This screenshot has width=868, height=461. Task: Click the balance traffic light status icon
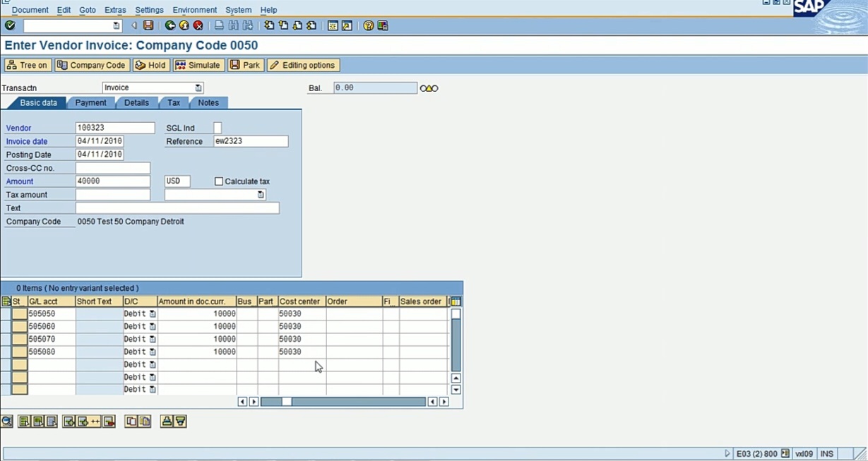[429, 88]
